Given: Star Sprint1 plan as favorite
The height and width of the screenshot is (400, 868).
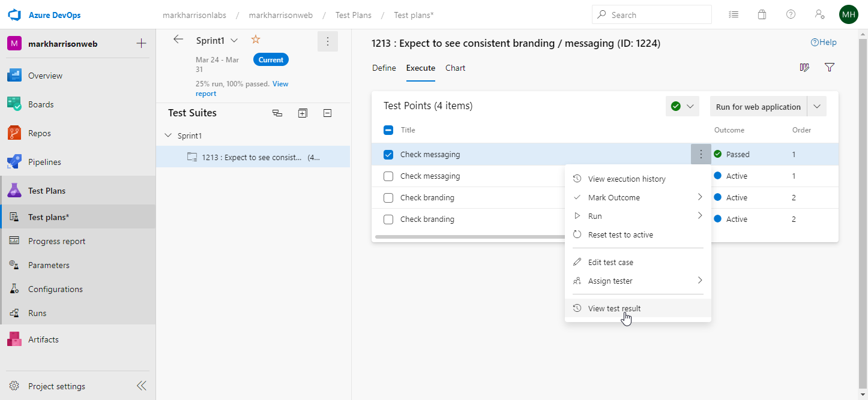Looking at the screenshot, I should [x=256, y=40].
